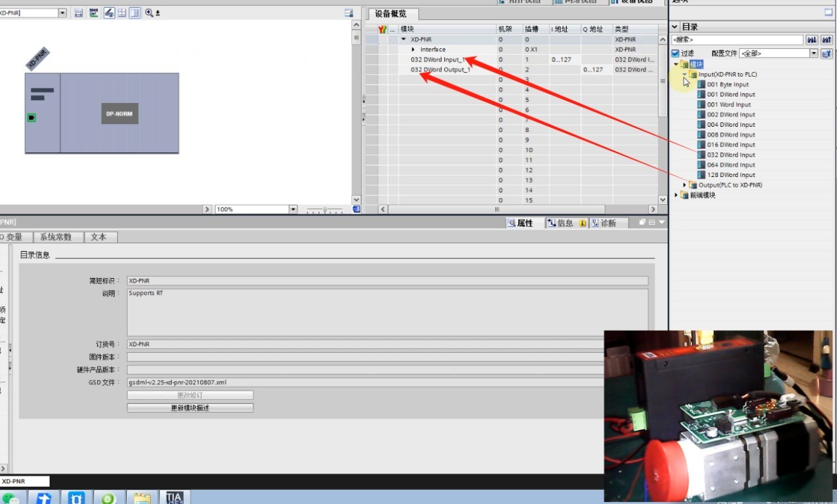Click the I 地址 column header
The width and height of the screenshot is (837, 504).
(565, 29)
